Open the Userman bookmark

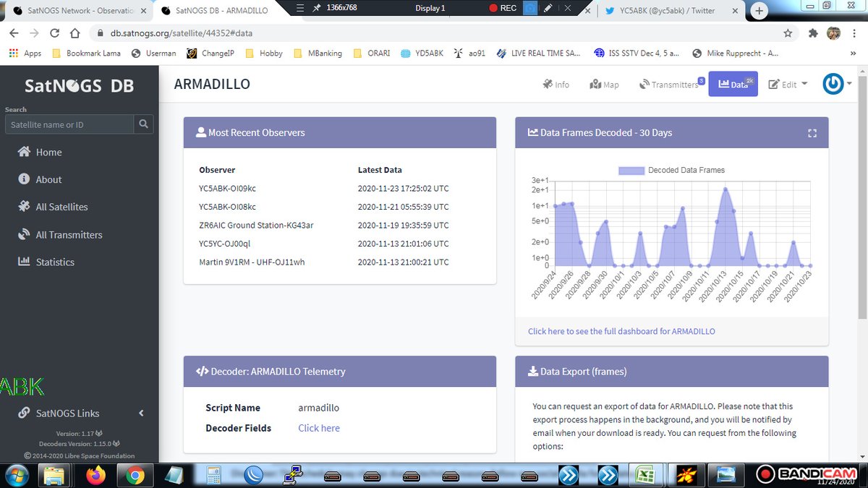tap(154, 53)
